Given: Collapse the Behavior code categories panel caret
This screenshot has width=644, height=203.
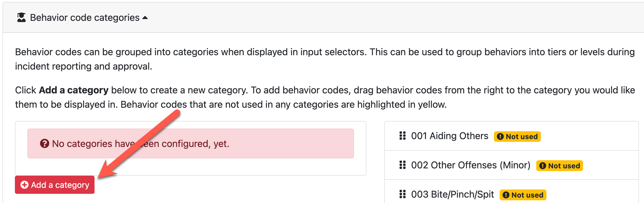Looking at the screenshot, I should coord(145,18).
